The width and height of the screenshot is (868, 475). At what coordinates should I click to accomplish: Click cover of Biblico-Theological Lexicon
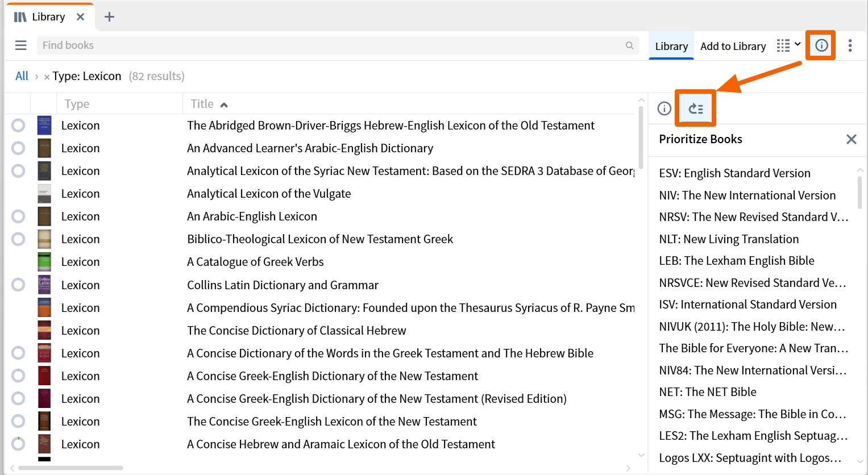44,239
